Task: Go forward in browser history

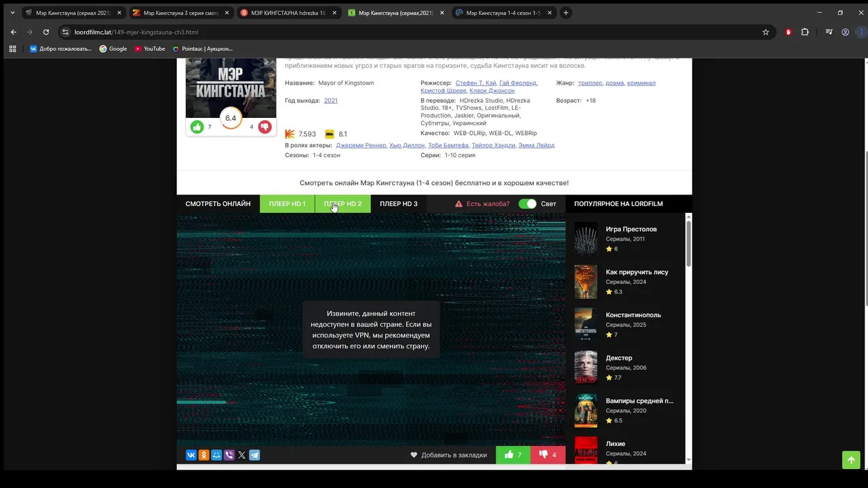Action: (x=30, y=32)
